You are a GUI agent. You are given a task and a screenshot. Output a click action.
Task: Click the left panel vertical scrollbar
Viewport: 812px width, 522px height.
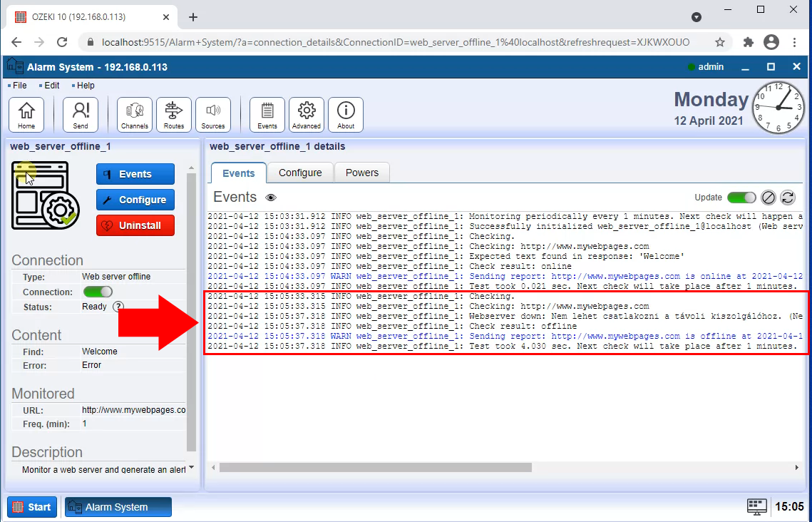(x=192, y=312)
